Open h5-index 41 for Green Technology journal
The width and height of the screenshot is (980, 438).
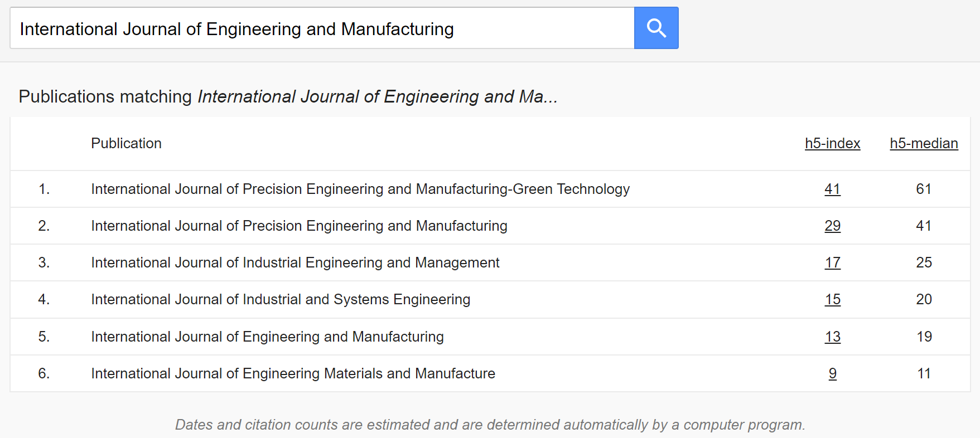point(832,189)
